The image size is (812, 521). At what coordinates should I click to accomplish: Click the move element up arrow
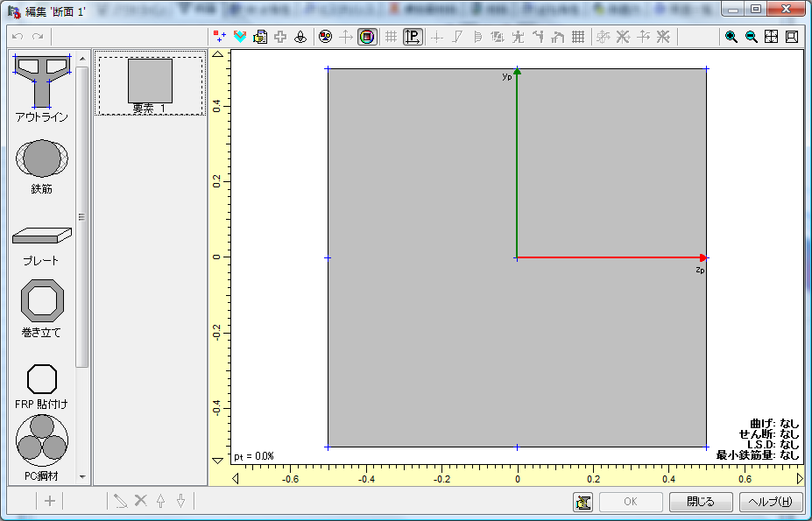point(160,501)
